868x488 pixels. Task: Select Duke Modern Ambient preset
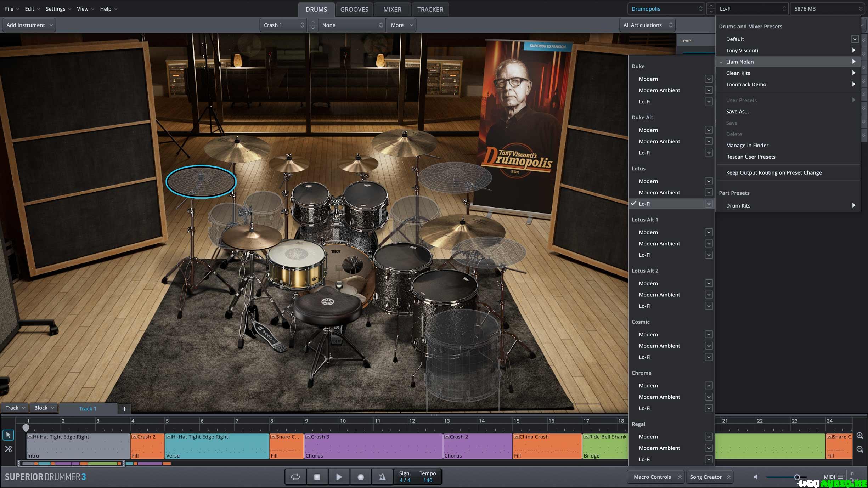click(659, 90)
